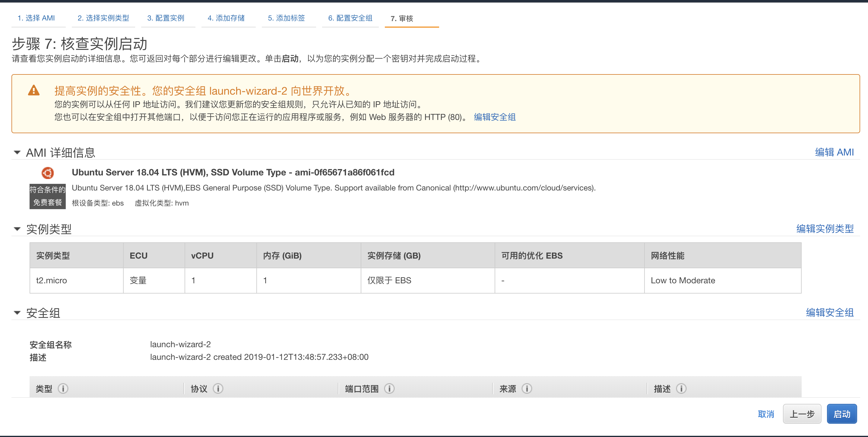The width and height of the screenshot is (868, 437).
Task: Open the 6. 配置安全组 tab
Action: click(350, 18)
